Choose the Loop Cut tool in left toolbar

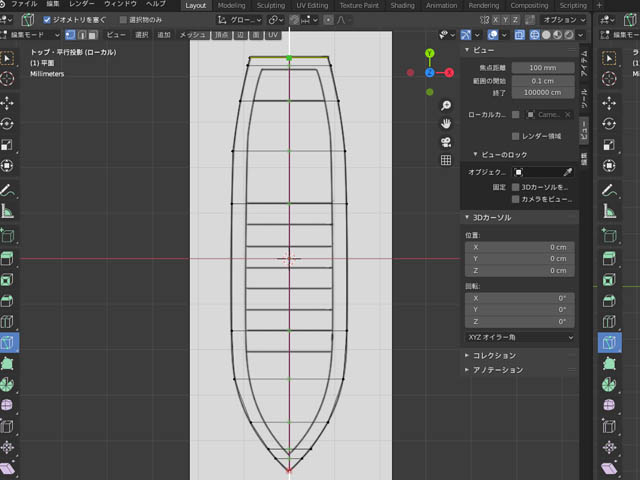(x=7, y=322)
